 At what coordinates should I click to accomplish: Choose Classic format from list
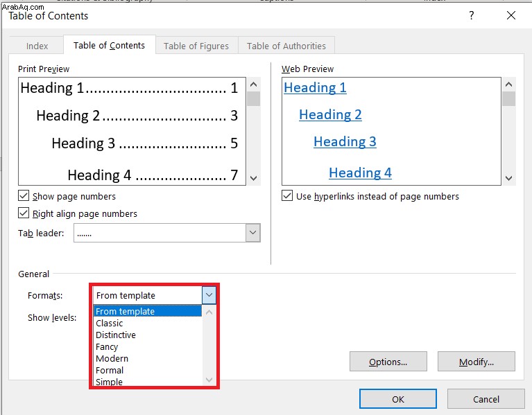click(148, 323)
